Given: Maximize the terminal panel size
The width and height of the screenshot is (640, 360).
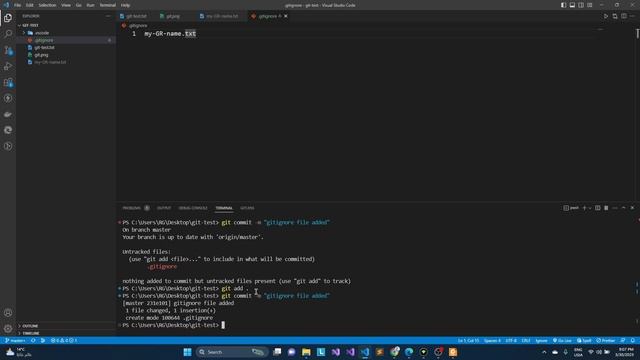Looking at the screenshot, I should 624,208.
